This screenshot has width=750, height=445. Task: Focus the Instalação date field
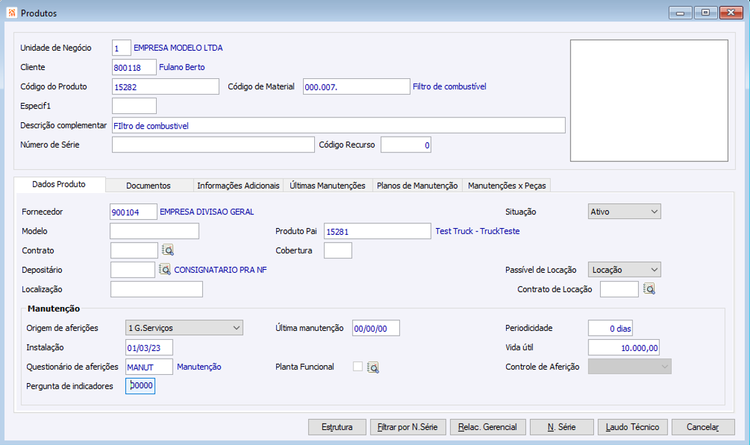pos(149,347)
